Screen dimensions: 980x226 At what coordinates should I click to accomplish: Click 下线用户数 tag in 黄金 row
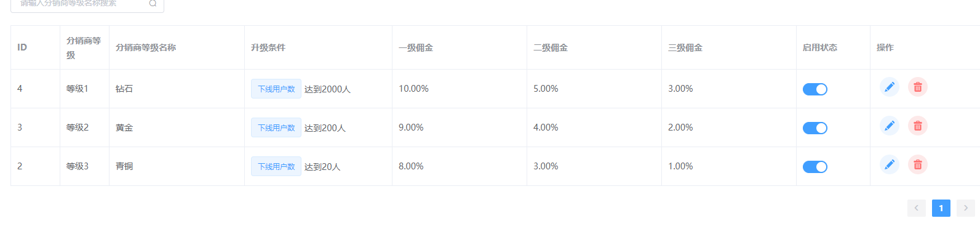276,127
